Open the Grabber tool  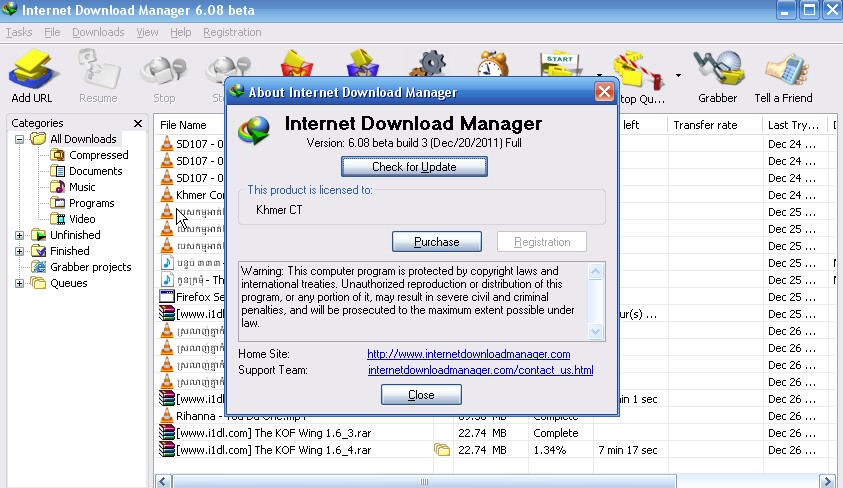717,75
